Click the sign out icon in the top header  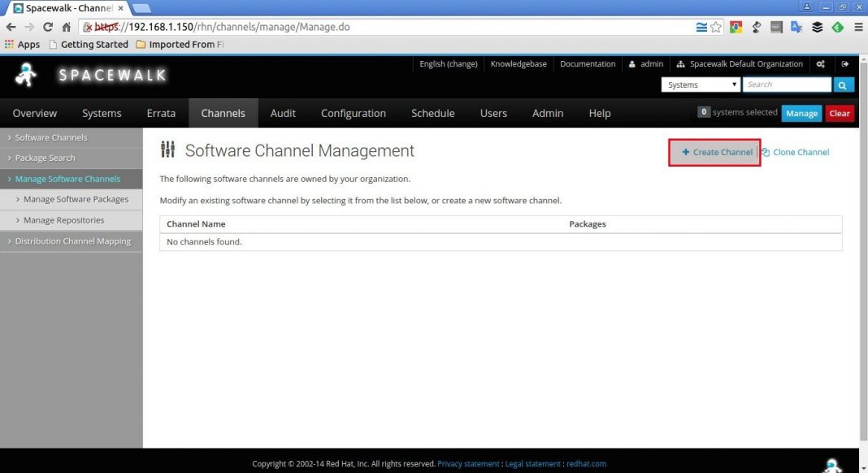point(845,63)
